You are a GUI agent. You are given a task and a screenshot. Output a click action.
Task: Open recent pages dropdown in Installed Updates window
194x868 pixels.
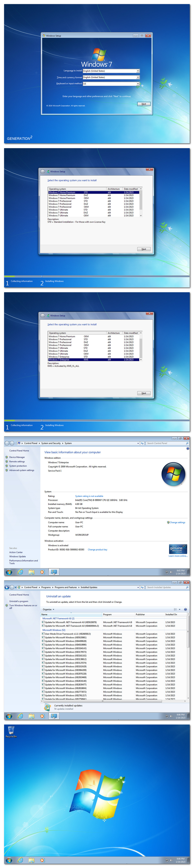[x=16, y=587]
